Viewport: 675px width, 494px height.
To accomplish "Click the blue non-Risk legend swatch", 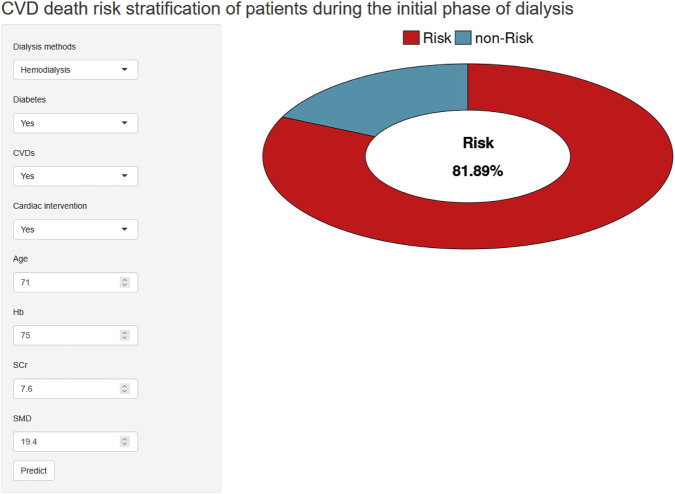I will point(463,38).
